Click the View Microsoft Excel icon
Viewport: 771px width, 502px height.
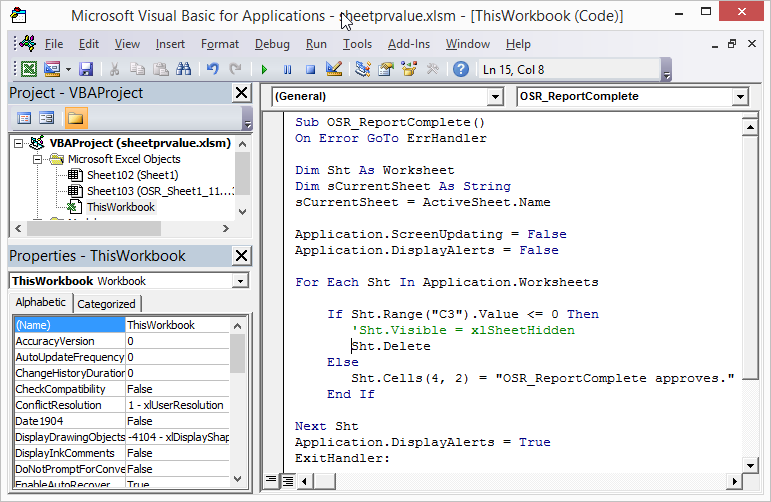[29, 69]
